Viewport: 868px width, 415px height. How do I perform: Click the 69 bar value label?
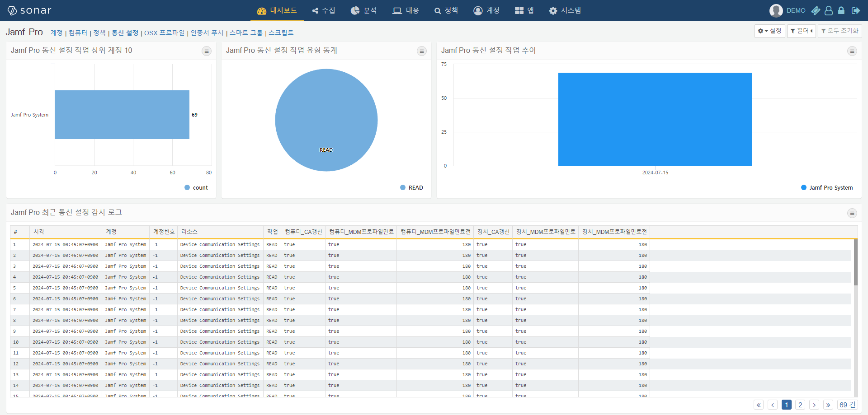point(194,115)
